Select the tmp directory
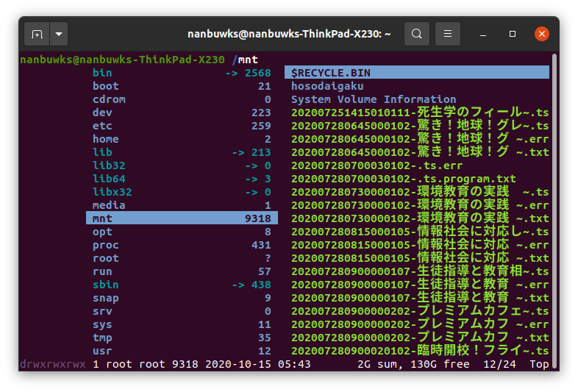 pyautogui.click(x=182, y=338)
